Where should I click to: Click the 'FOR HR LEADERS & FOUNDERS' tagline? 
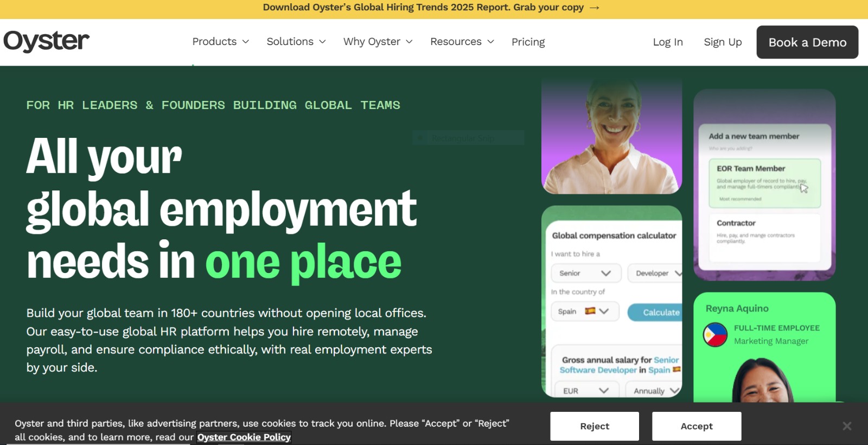click(213, 105)
